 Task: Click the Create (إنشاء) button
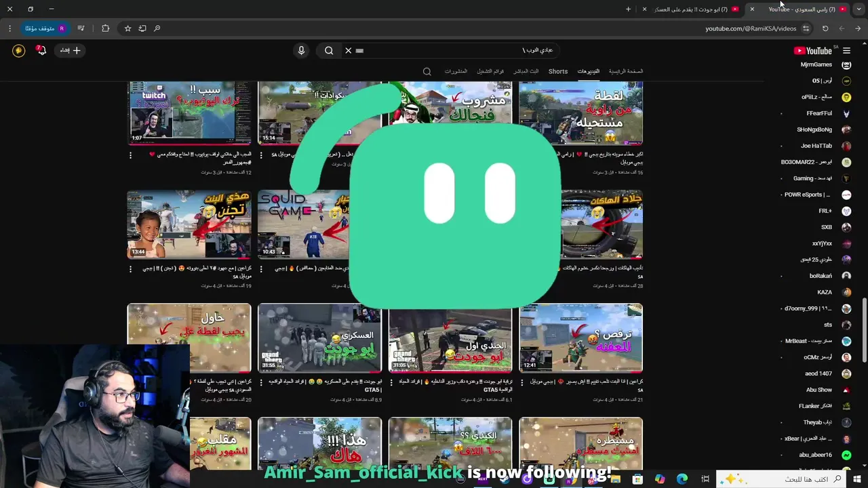[x=70, y=51]
